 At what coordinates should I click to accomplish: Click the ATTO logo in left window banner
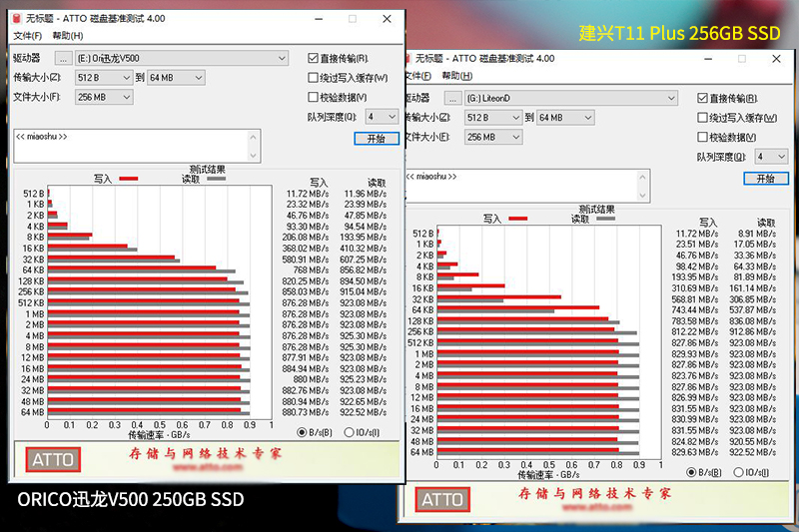53,460
